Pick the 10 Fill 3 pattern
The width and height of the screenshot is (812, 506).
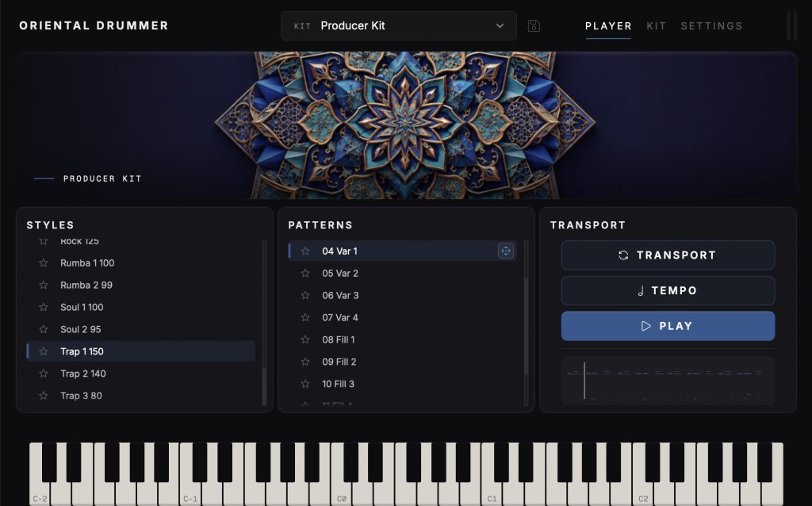tap(402, 384)
